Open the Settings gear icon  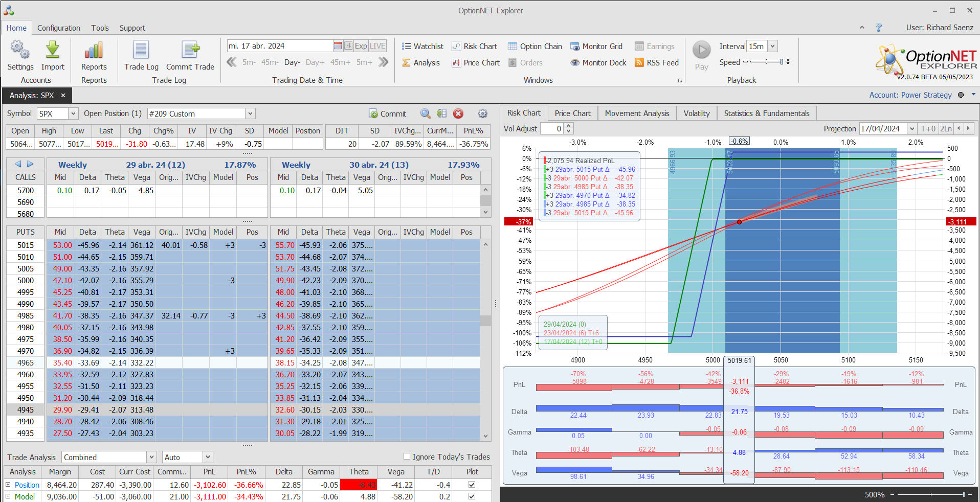tap(20, 50)
